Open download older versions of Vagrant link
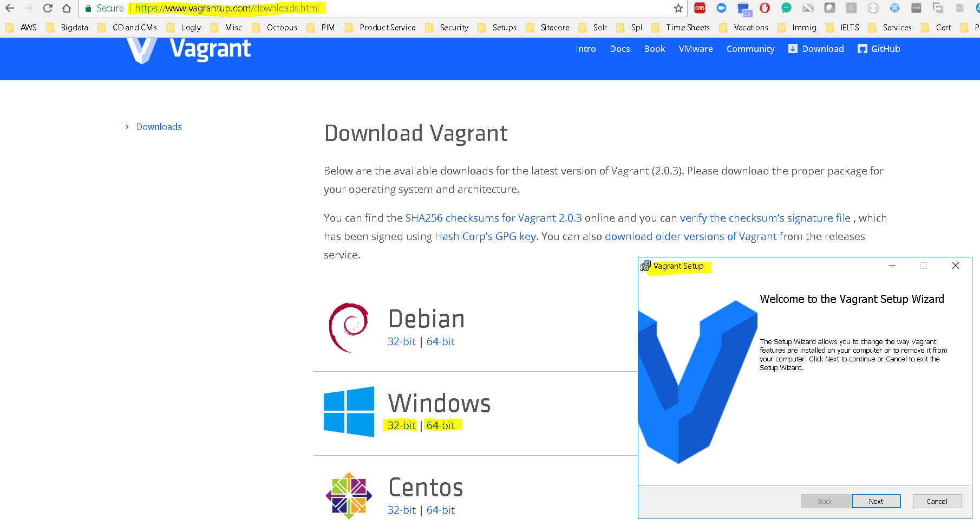980x531 pixels. pyautogui.click(x=691, y=236)
